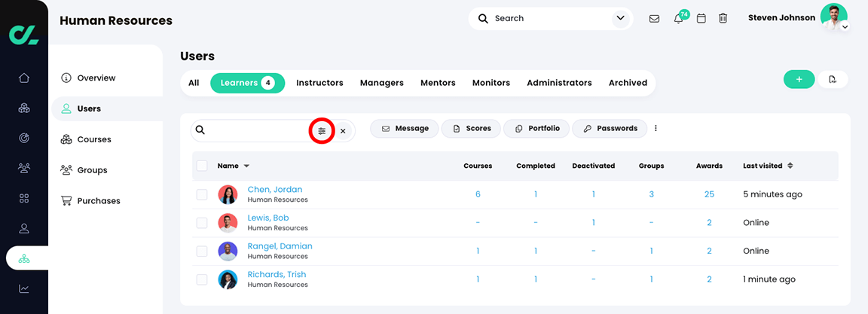The width and height of the screenshot is (868, 314).
Task: Check the box for Lewis, Bob
Action: 202,223
